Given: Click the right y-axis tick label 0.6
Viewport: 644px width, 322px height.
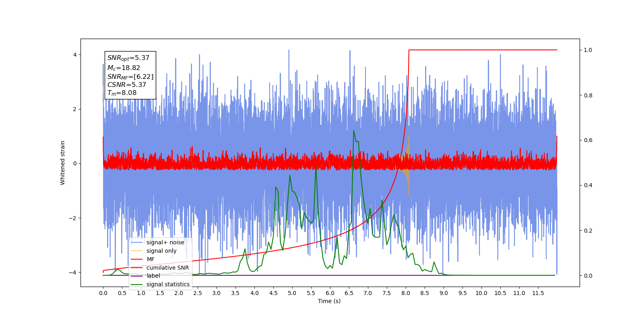Looking at the screenshot, I should pyautogui.click(x=588, y=140).
